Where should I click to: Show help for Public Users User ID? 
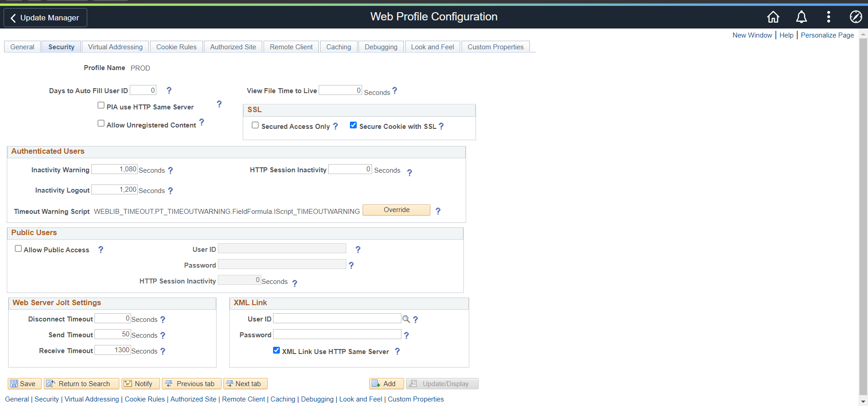click(358, 250)
